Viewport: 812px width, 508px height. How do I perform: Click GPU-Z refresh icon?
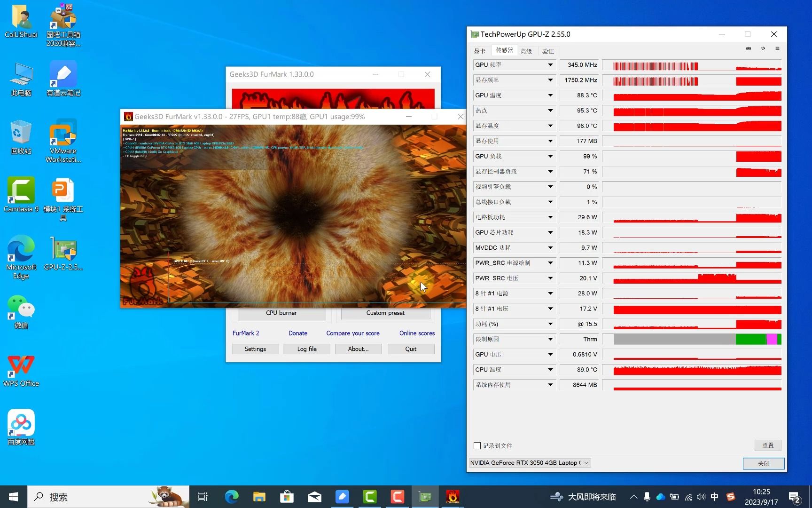tap(763, 48)
